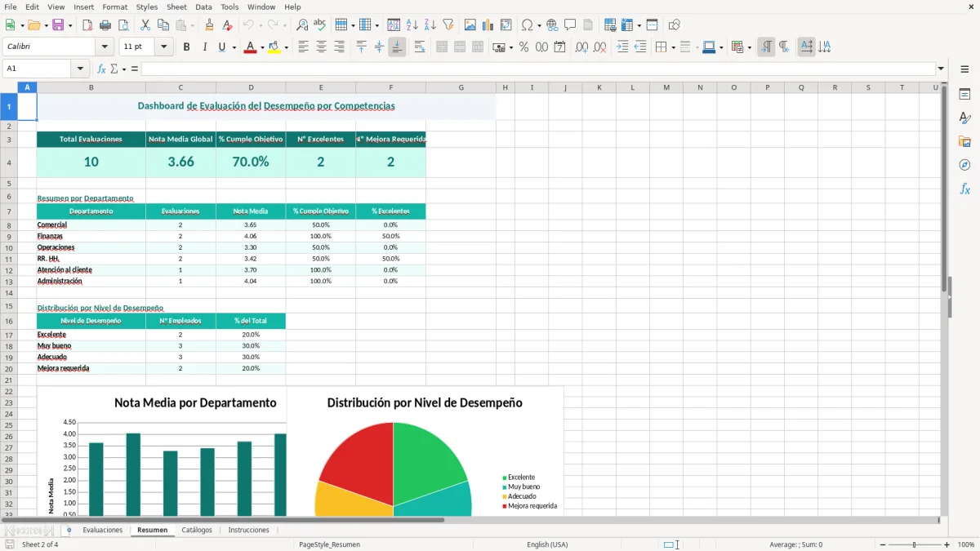The width and height of the screenshot is (980, 551).
Task: Click the Sort icon
Action: tap(394, 25)
